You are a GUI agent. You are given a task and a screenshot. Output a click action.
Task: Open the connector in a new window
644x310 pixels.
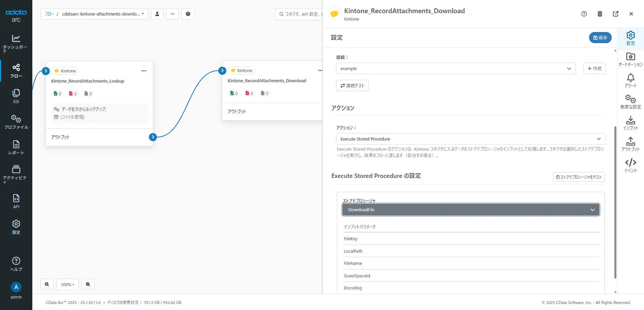point(615,14)
